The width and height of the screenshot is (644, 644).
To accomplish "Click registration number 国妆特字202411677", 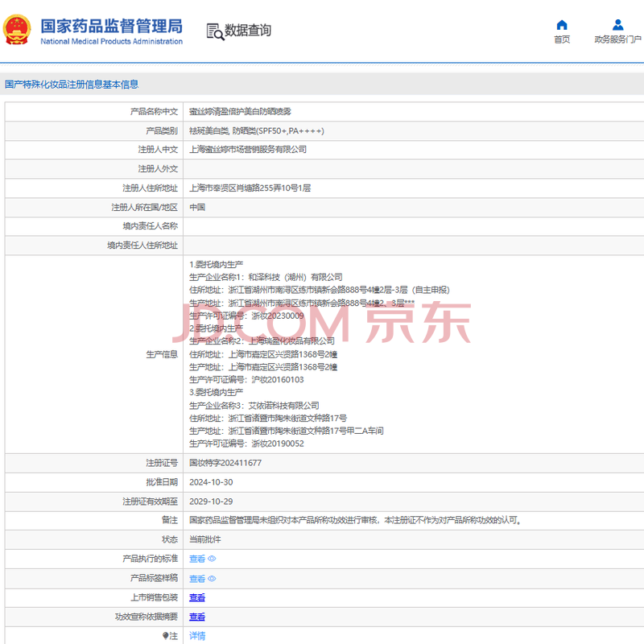I will click(225, 463).
